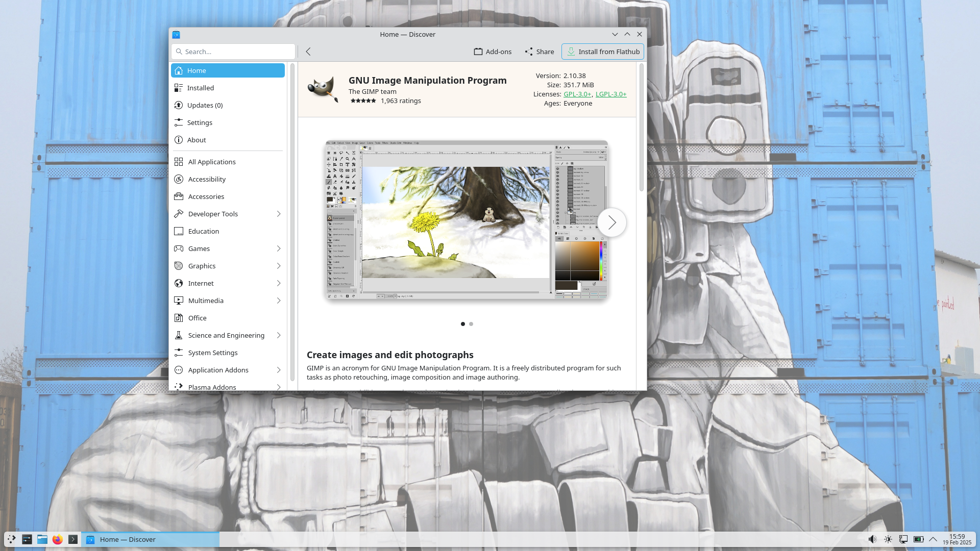This screenshot has width=980, height=551.
Task: Open the Installed applications page
Action: (x=228, y=88)
